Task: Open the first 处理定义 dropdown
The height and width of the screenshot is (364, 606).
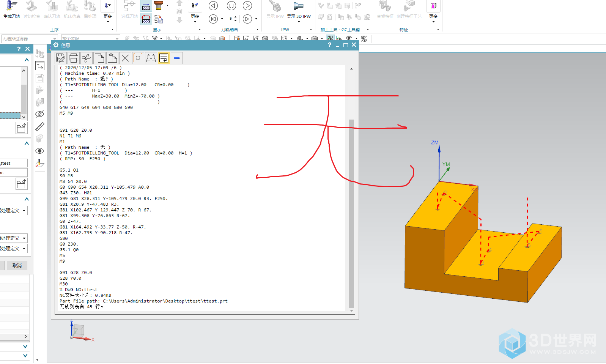Action: [x=14, y=210]
